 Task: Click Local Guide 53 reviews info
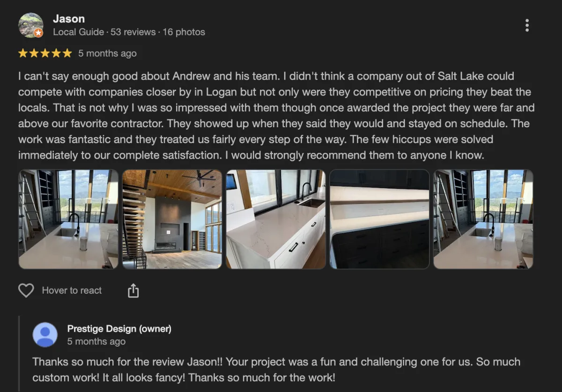coord(129,32)
